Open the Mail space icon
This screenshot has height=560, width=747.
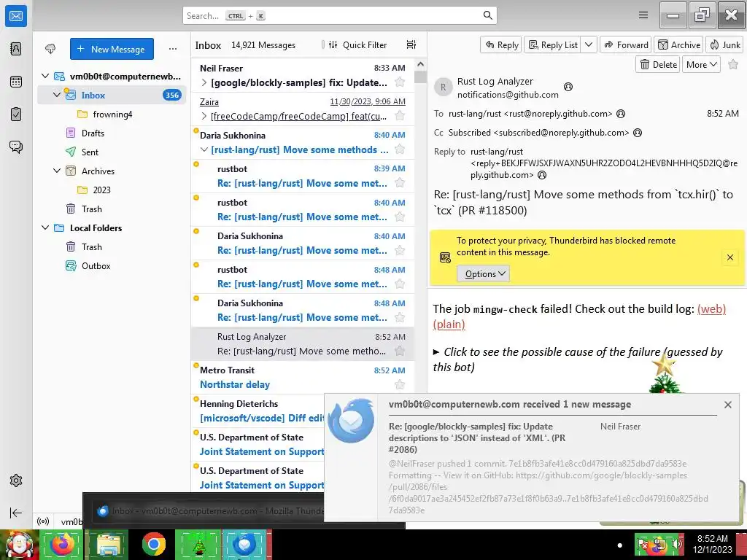coord(16,16)
